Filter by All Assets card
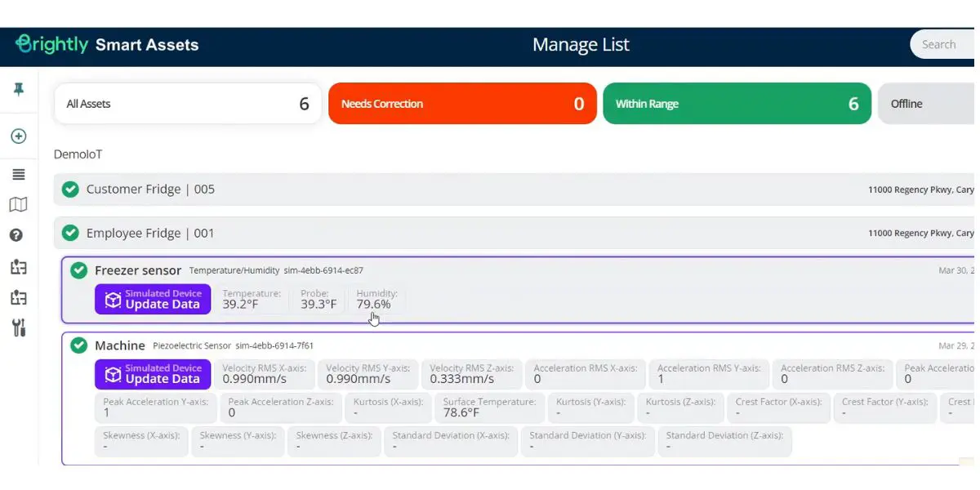 coord(188,104)
